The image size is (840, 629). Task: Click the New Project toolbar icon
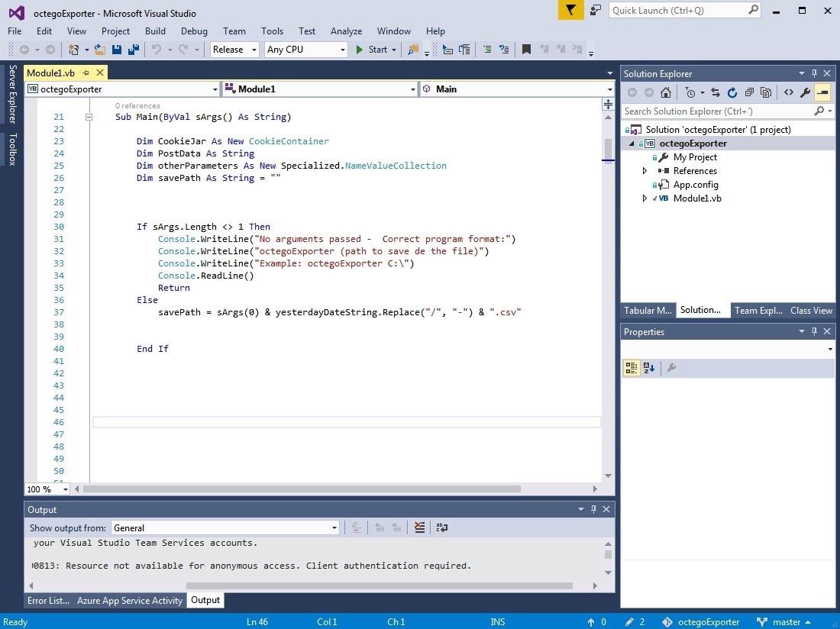73,50
